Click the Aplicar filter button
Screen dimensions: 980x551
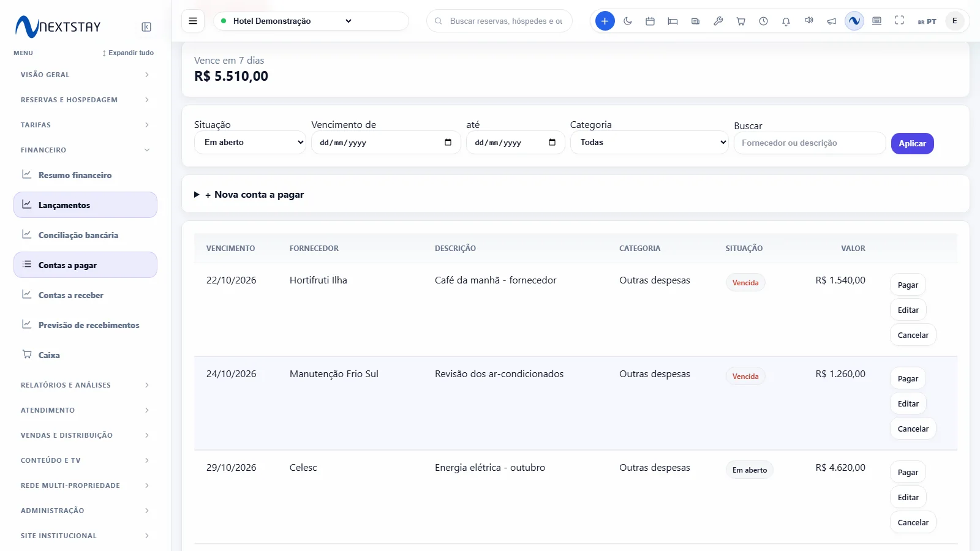(x=912, y=143)
